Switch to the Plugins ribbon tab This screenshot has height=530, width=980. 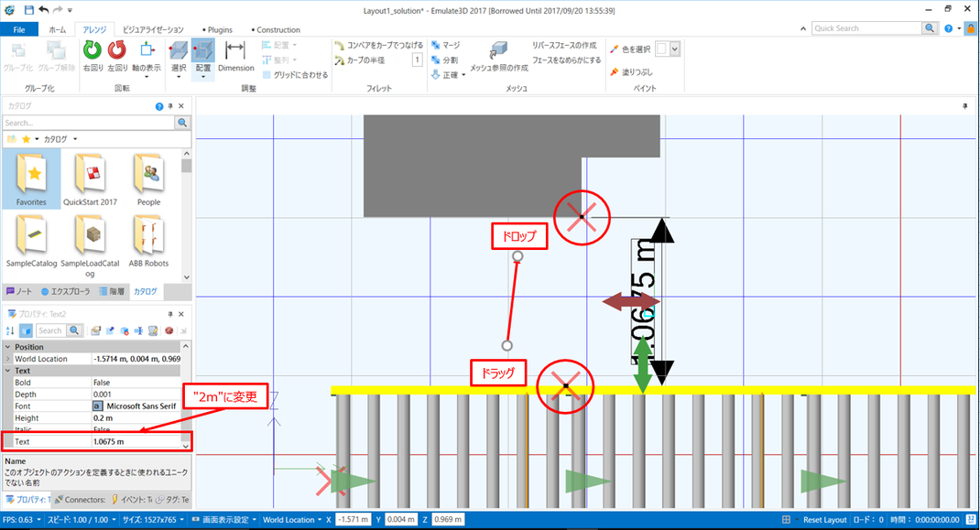coord(217,29)
